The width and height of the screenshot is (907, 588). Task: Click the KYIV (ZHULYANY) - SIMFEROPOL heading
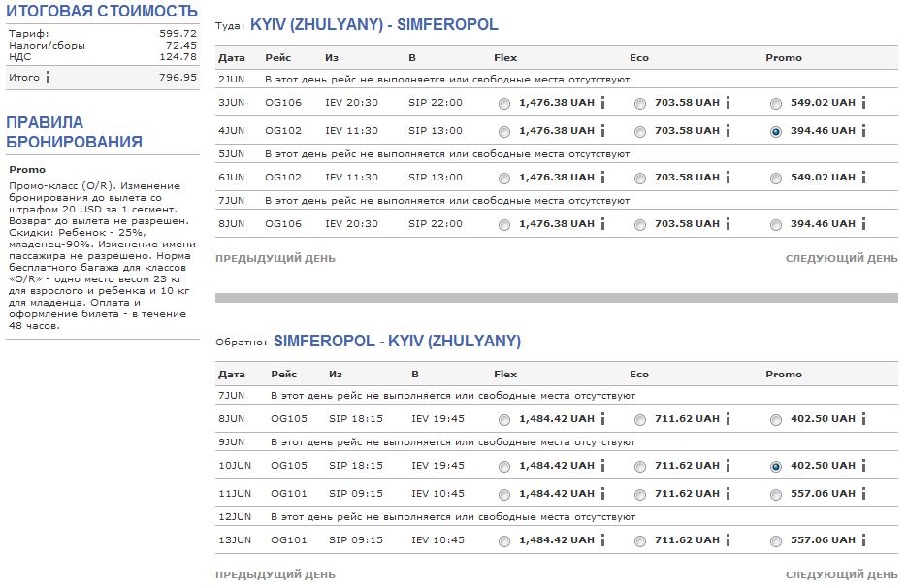coord(374,25)
